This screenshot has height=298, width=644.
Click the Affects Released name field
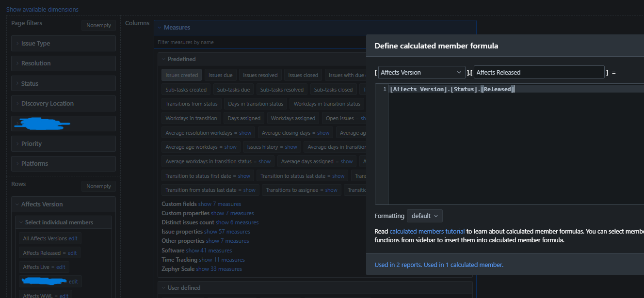click(x=539, y=73)
